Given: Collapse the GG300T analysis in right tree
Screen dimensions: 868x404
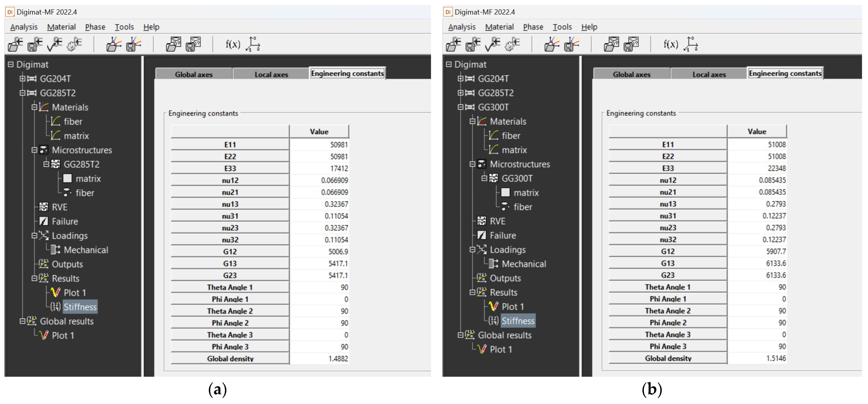Looking at the screenshot, I should [x=460, y=107].
